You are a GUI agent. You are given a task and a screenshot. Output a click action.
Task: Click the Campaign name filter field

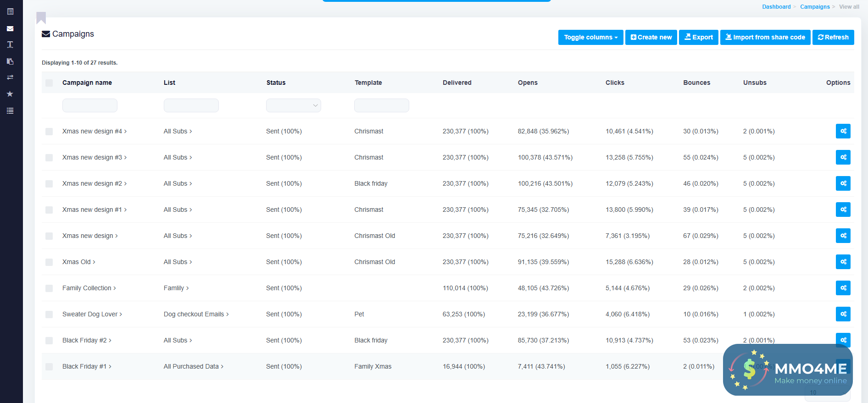(x=90, y=105)
